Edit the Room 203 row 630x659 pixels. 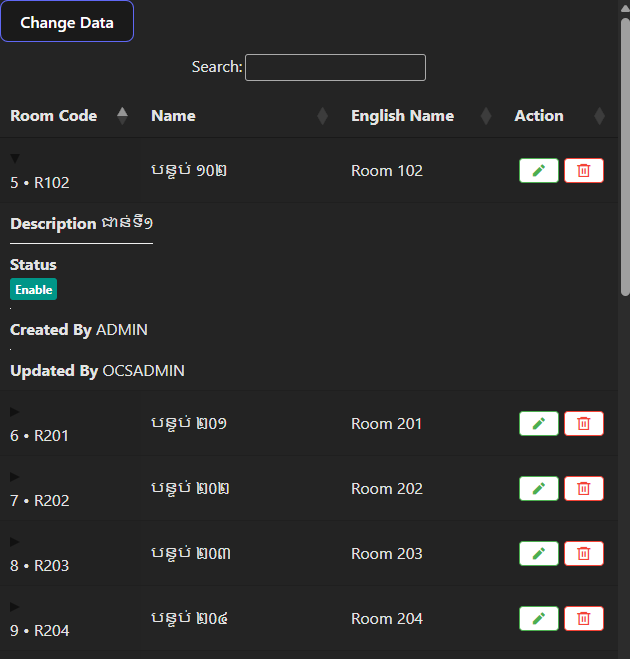(538, 554)
